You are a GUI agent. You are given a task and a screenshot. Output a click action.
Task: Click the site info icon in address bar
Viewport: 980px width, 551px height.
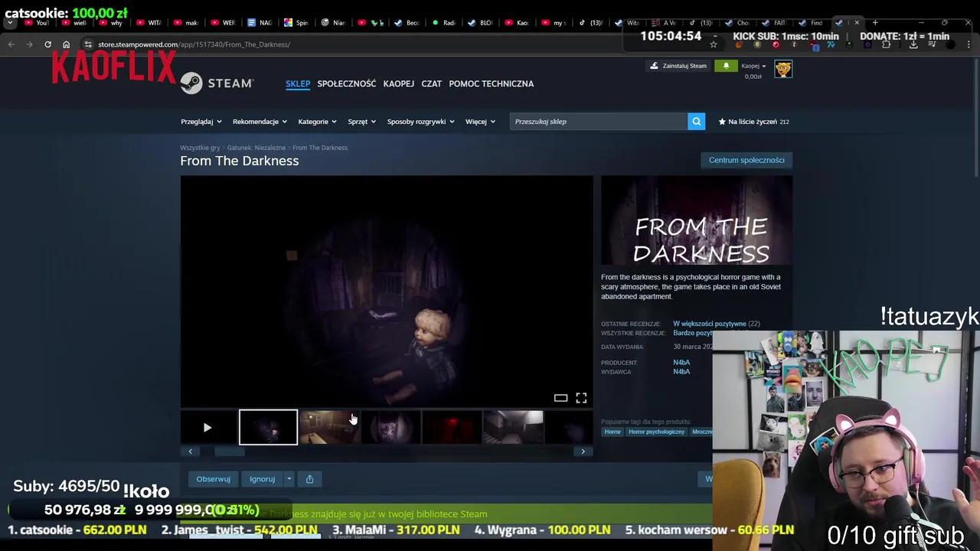[x=88, y=44]
